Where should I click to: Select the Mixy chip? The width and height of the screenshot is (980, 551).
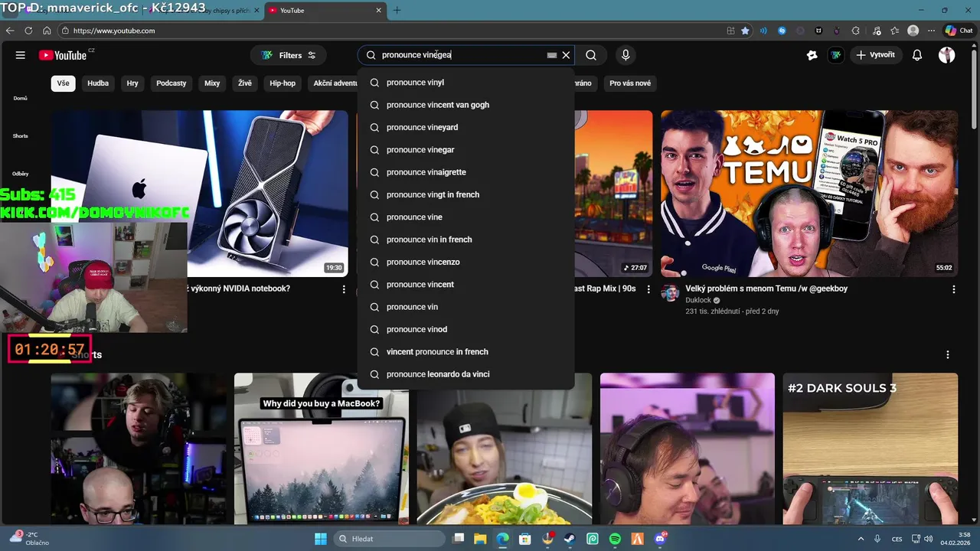(212, 83)
